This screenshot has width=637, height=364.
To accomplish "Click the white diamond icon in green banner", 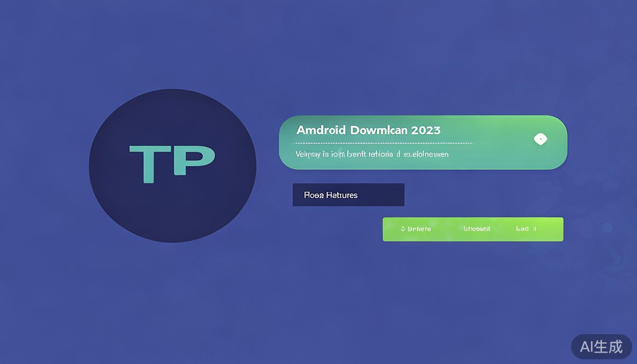I will click(x=540, y=139).
